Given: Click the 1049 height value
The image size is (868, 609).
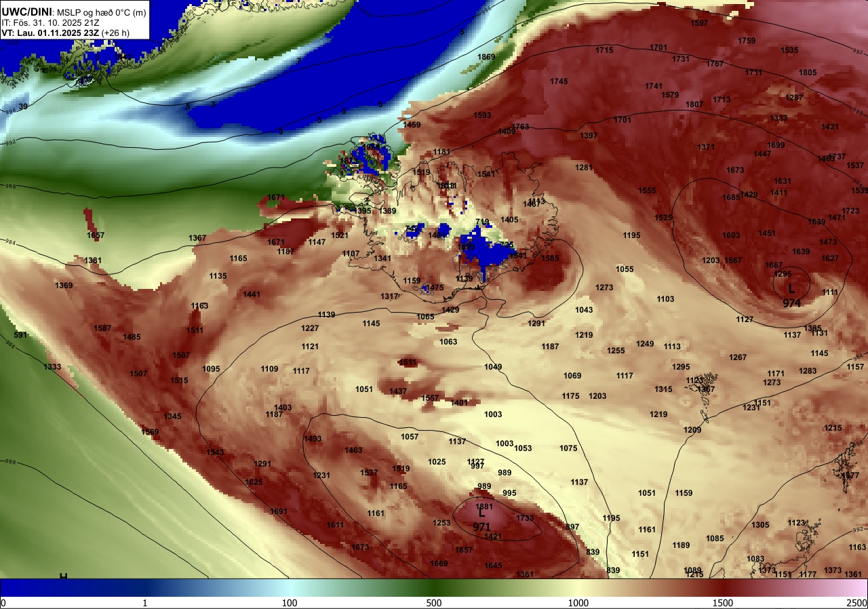Looking at the screenshot, I should (x=493, y=367).
